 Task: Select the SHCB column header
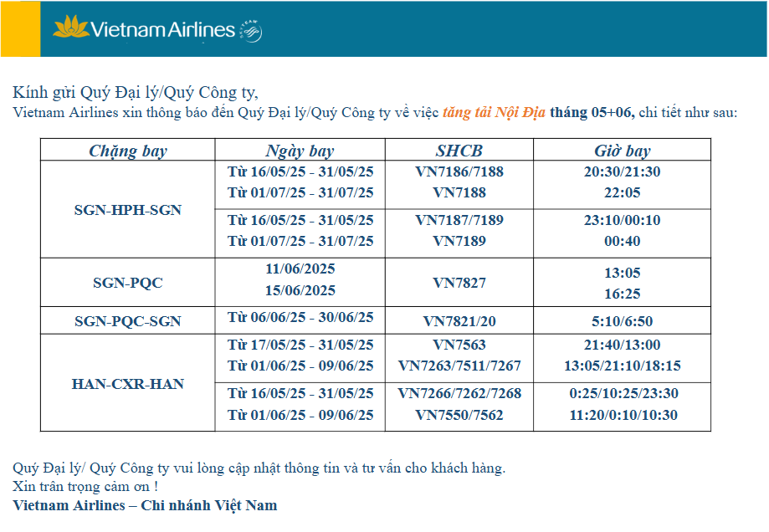pyautogui.click(x=459, y=150)
